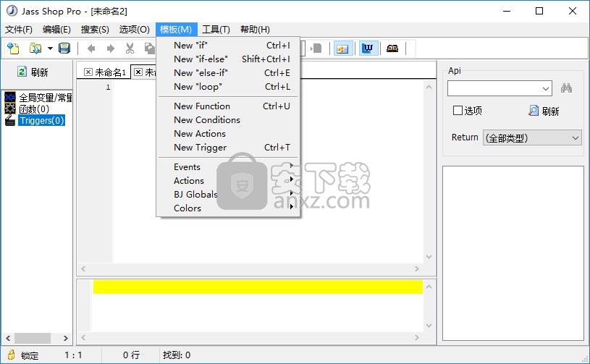Click the 刷新 button in left panel
The height and width of the screenshot is (364, 590).
point(33,72)
